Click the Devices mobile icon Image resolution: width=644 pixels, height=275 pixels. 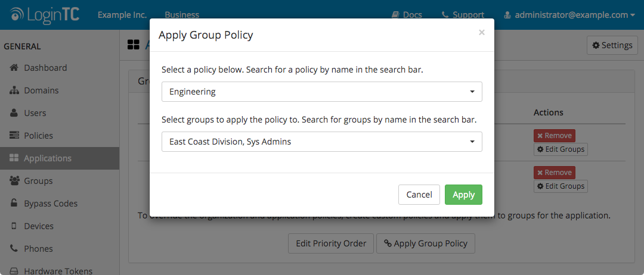[14, 226]
